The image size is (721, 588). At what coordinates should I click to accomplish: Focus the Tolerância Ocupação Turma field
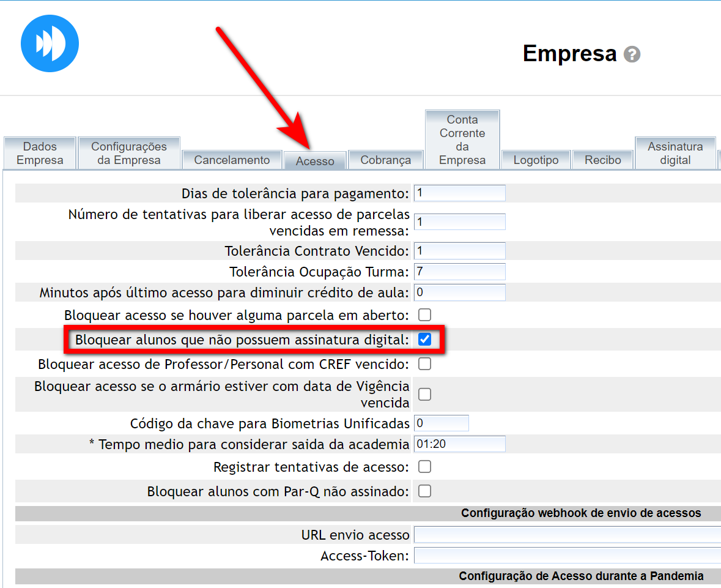click(x=459, y=272)
